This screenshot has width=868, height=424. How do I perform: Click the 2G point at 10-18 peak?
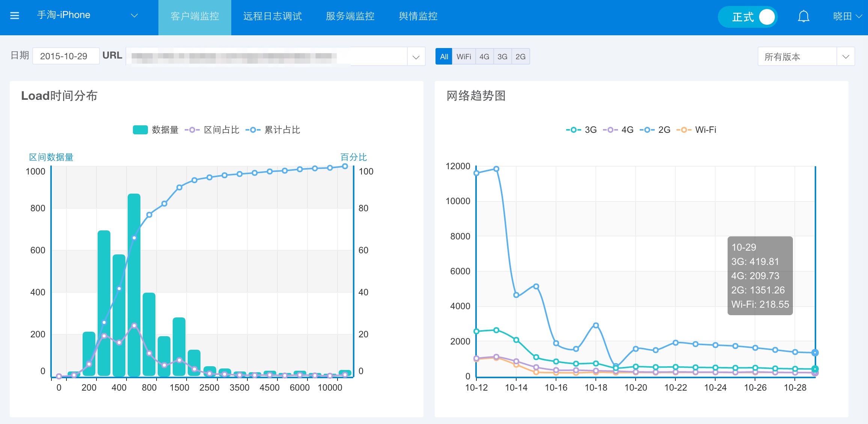coord(596,325)
